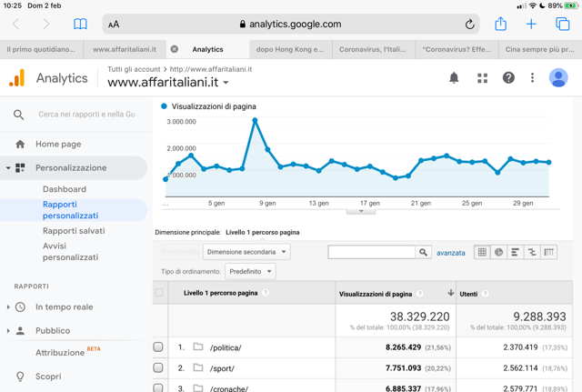Screen dimensions: 582x392
Task: Click the Livello 1 percorso pagina dimension link
Action: tap(263, 232)
